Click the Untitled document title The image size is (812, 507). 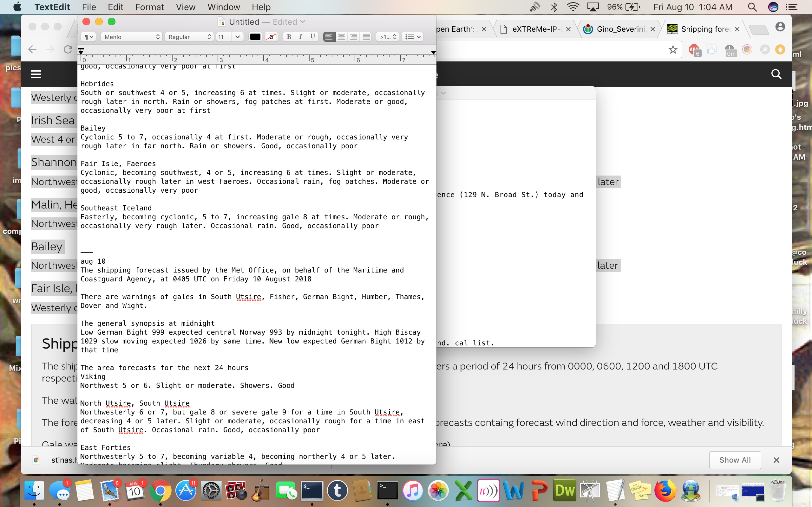[244, 22]
